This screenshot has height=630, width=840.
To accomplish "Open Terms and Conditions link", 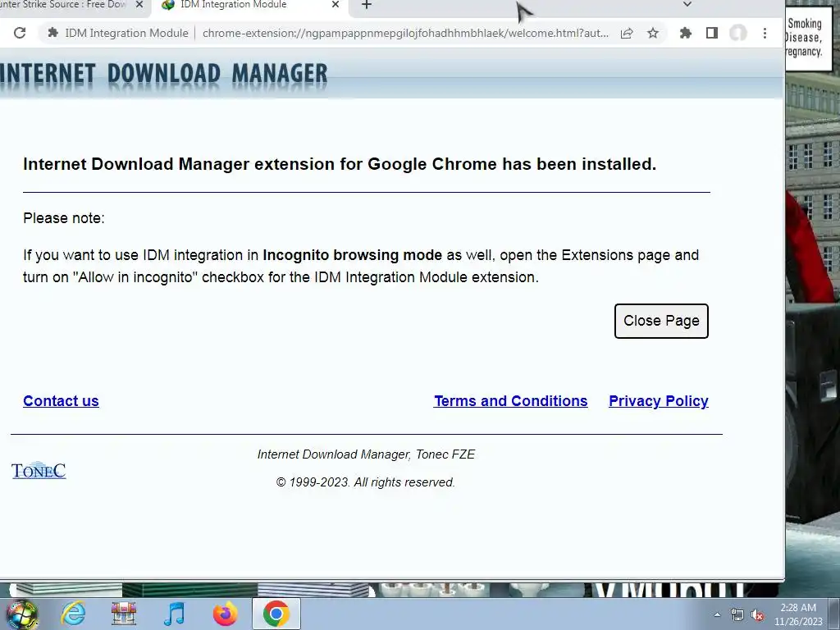I will click(x=510, y=400).
